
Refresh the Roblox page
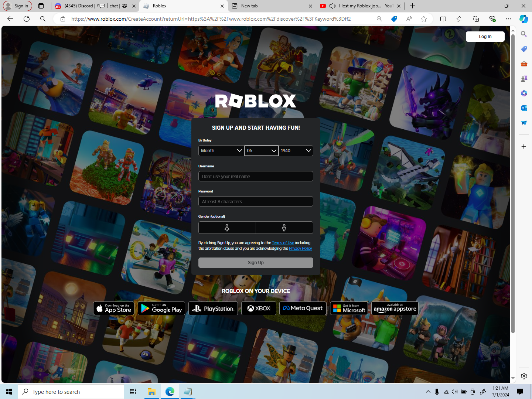tap(27, 19)
